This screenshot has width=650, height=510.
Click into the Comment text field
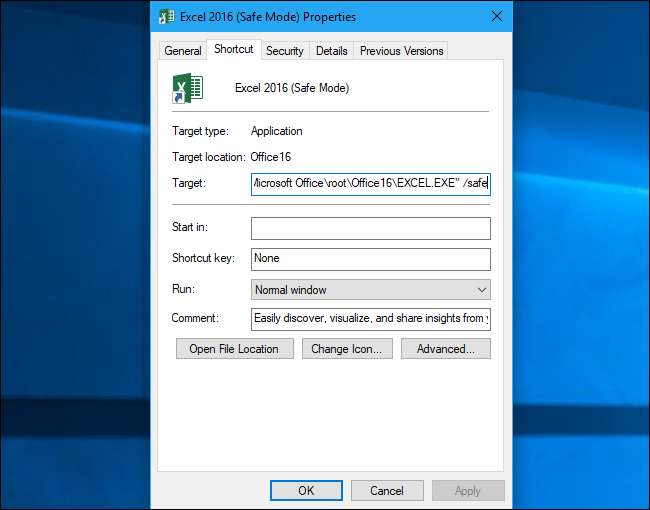tap(370, 319)
